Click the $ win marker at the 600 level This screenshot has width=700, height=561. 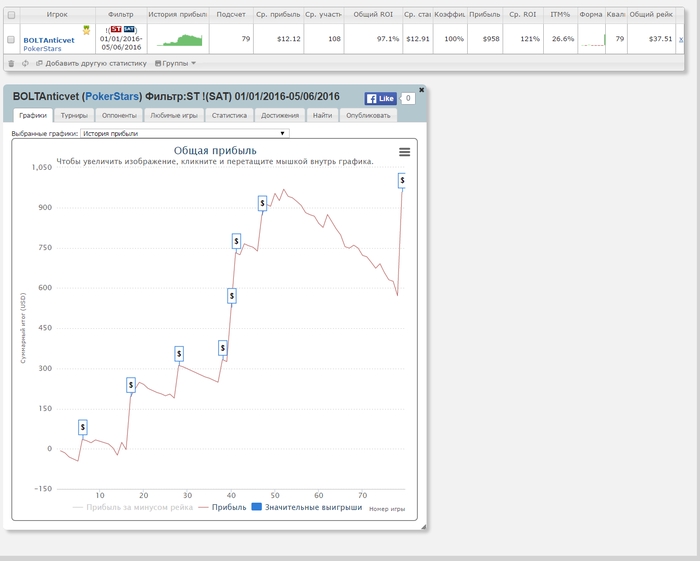232,296
